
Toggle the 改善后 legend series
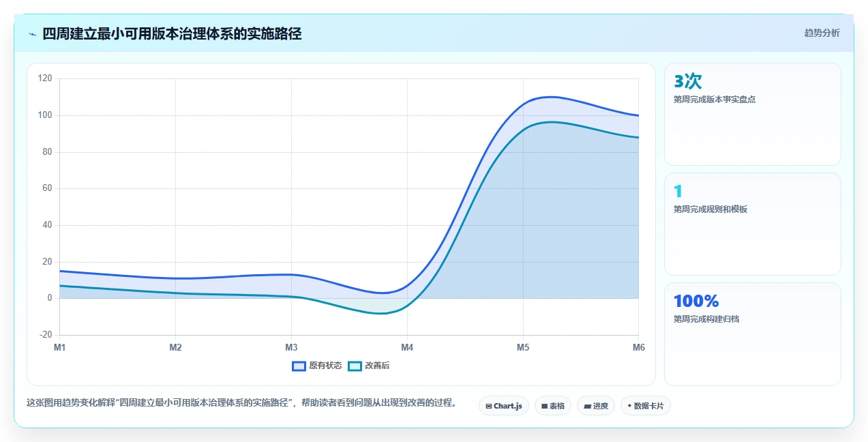pyautogui.click(x=369, y=366)
